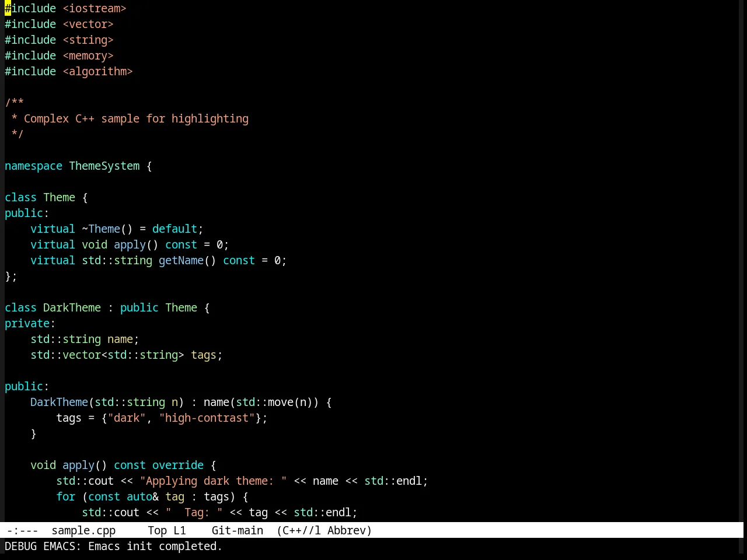This screenshot has height=560, width=747.
Task: Click the 'virtual void apply() const = 0' line
Action: pos(130,244)
